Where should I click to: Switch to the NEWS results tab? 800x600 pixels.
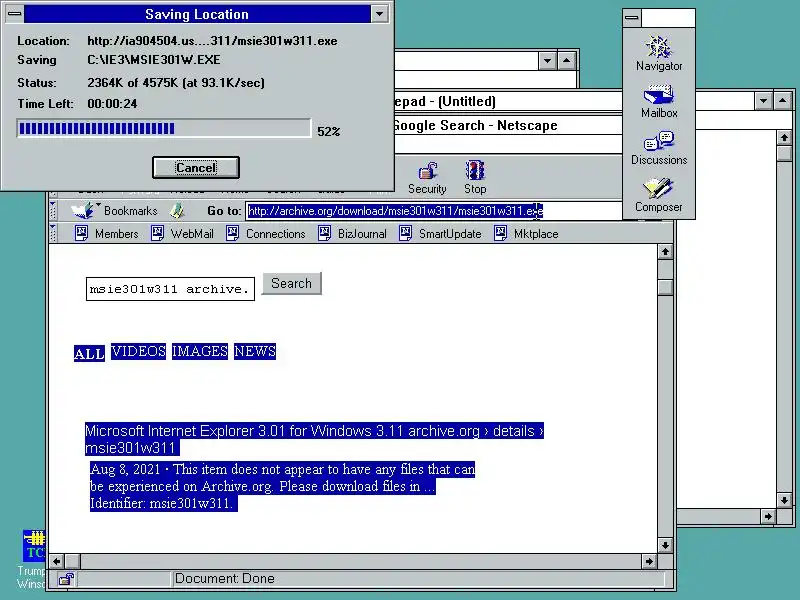(x=255, y=351)
